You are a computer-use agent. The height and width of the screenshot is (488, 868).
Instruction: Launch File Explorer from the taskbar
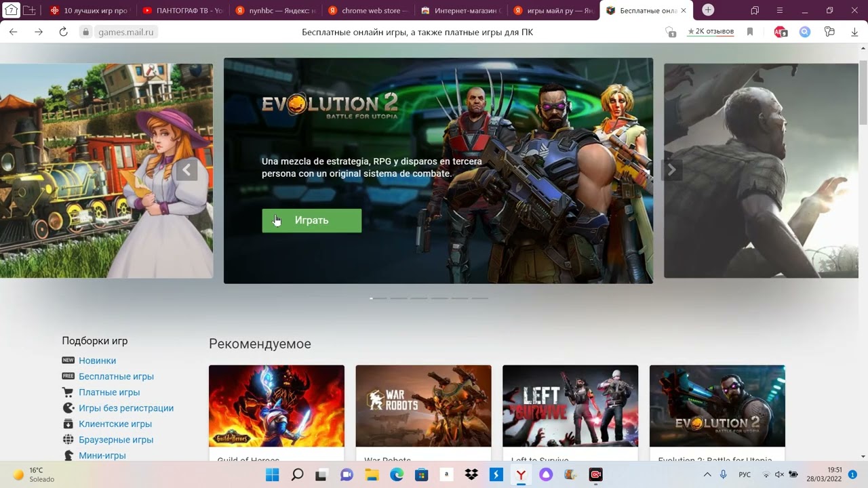coord(372,474)
